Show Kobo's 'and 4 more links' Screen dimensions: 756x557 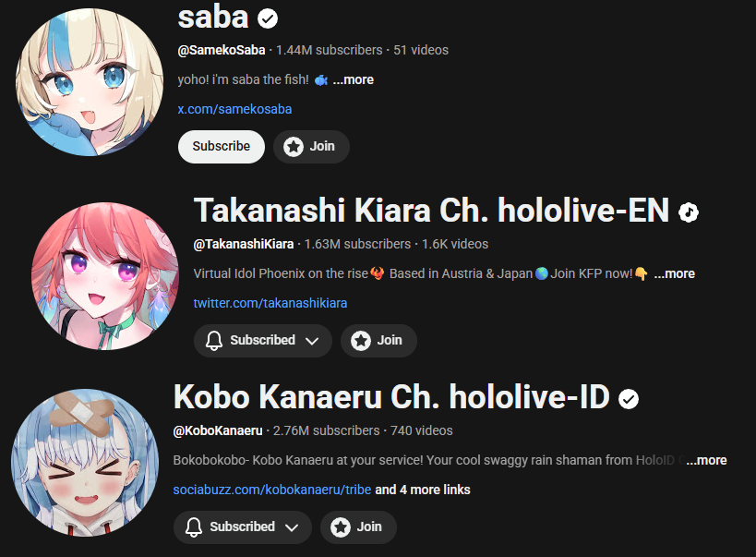[x=423, y=490]
